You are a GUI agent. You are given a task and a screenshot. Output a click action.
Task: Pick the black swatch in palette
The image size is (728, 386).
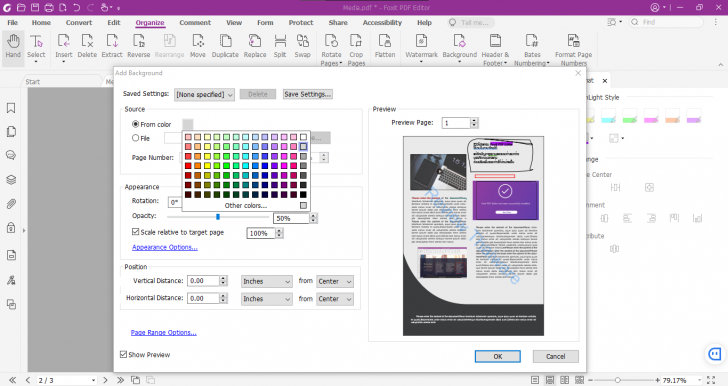303,195
